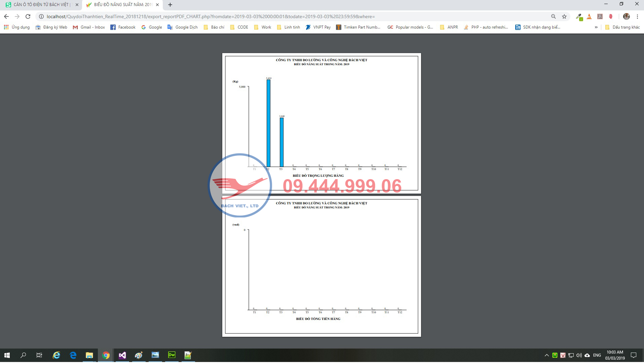Open the red striped extension icon
Screen dimensions: 644x363
[x=611, y=16]
